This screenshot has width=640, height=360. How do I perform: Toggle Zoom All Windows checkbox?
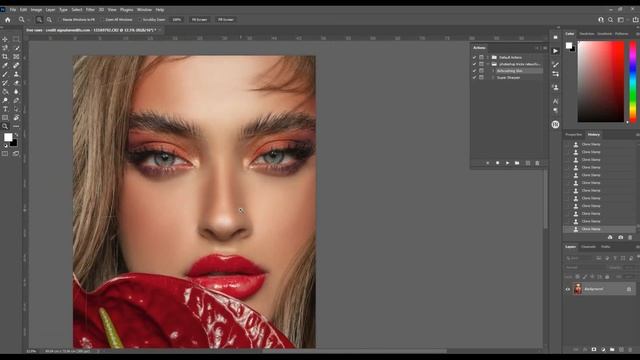(102, 20)
